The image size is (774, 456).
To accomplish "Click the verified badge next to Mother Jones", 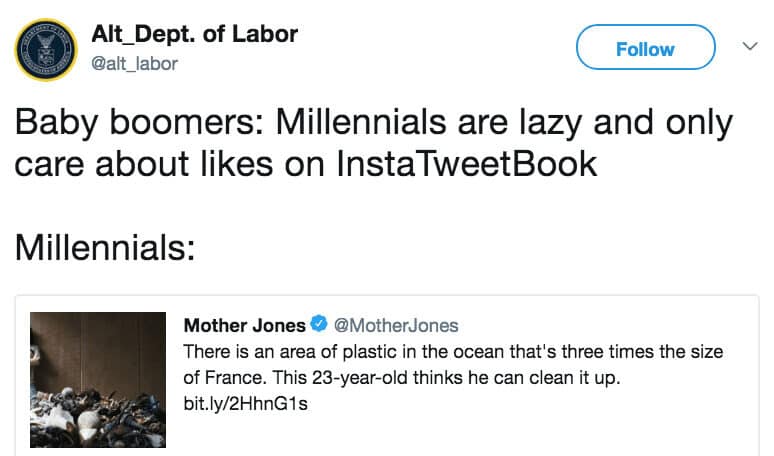I will (319, 325).
